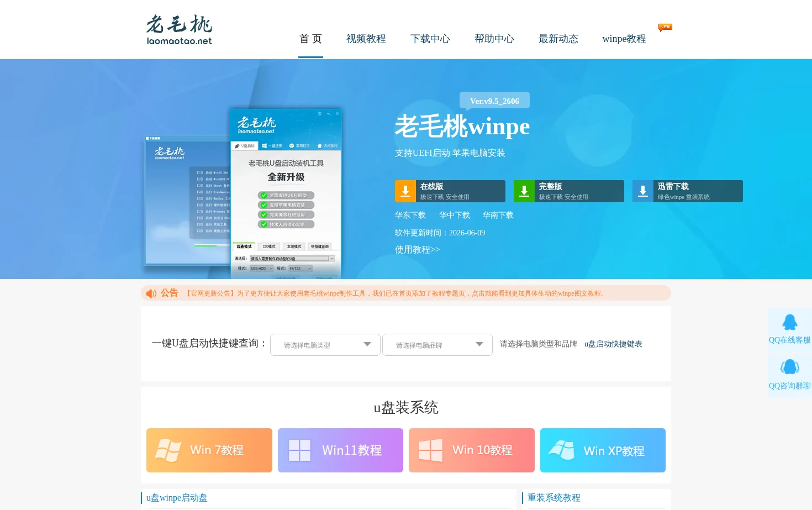The width and height of the screenshot is (812, 510).
Task: Open winpe教程 menu item
Action: [624, 39]
